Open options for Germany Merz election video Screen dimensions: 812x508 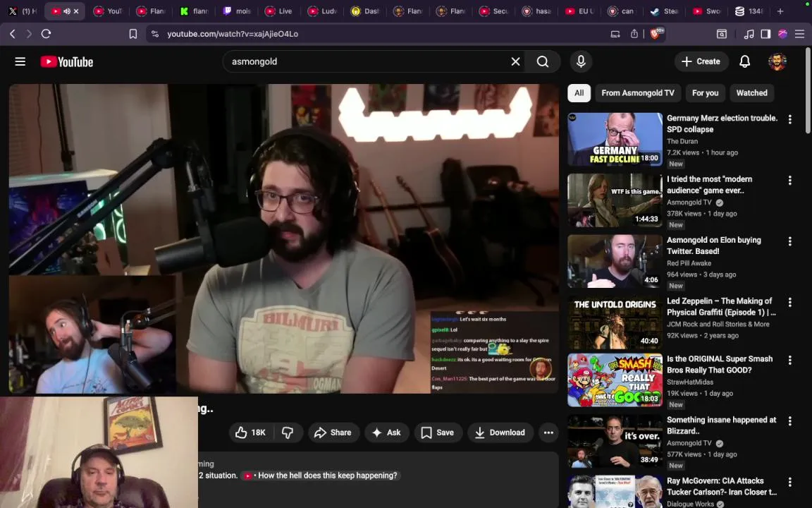789,119
